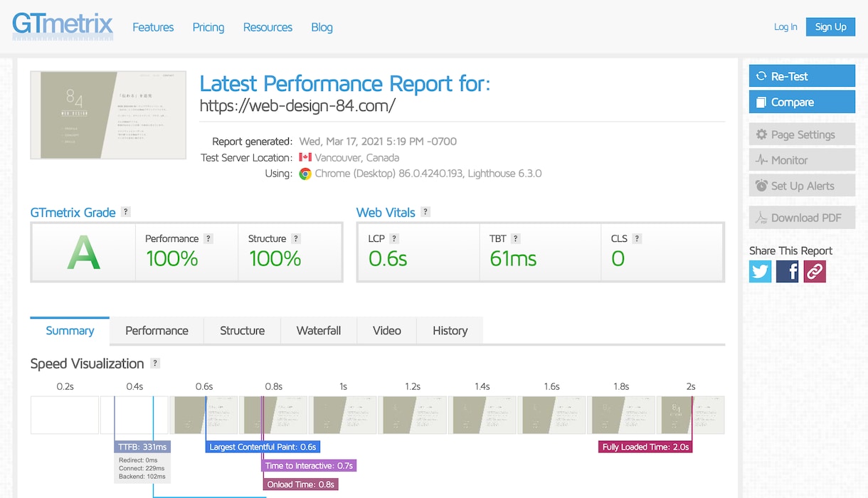
Task: Open the Log In link
Action: click(x=785, y=27)
